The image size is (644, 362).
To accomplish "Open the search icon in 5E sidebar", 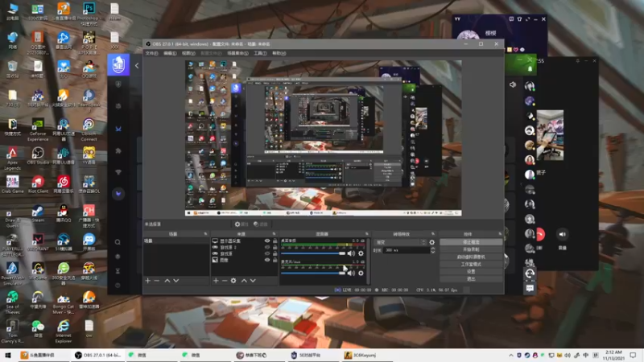I will (x=118, y=242).
